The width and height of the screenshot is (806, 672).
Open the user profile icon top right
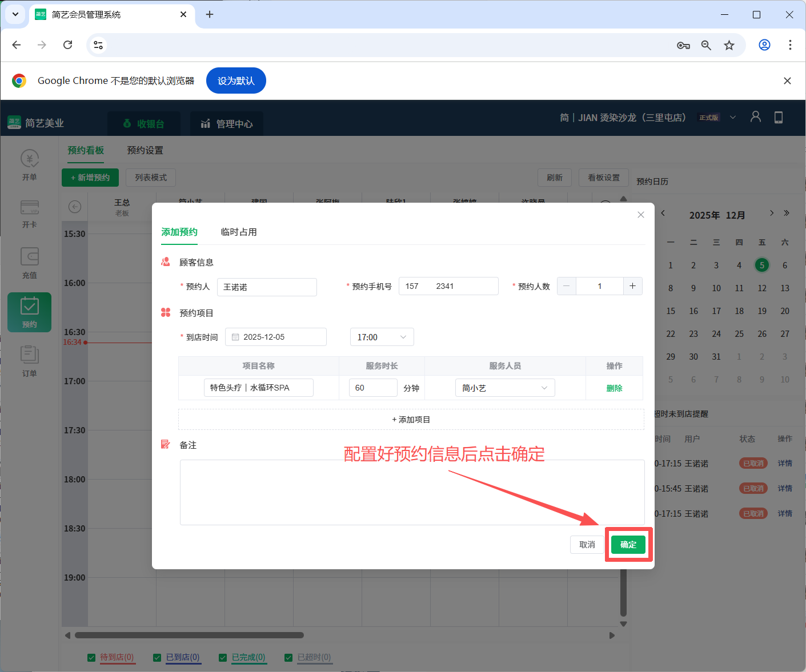(x=755, y=117)
